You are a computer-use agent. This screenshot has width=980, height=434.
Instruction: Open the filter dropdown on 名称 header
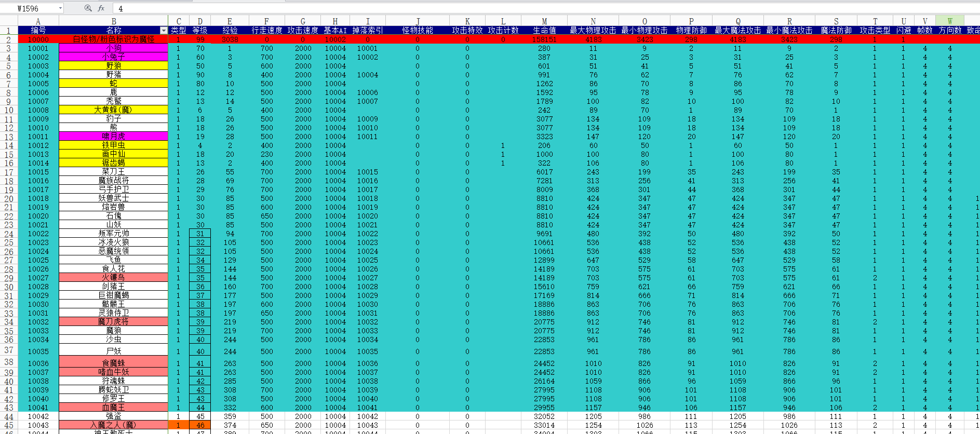(x=164, y=31)
